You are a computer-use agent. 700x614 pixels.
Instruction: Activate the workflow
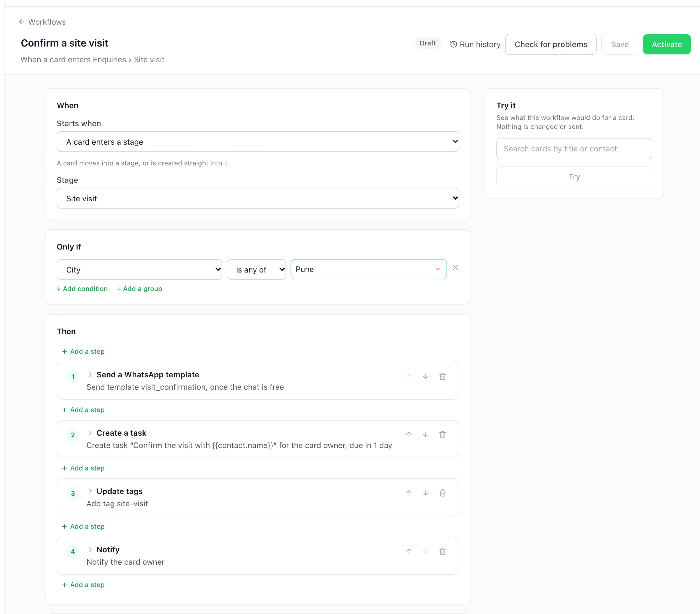coord(666,45)
